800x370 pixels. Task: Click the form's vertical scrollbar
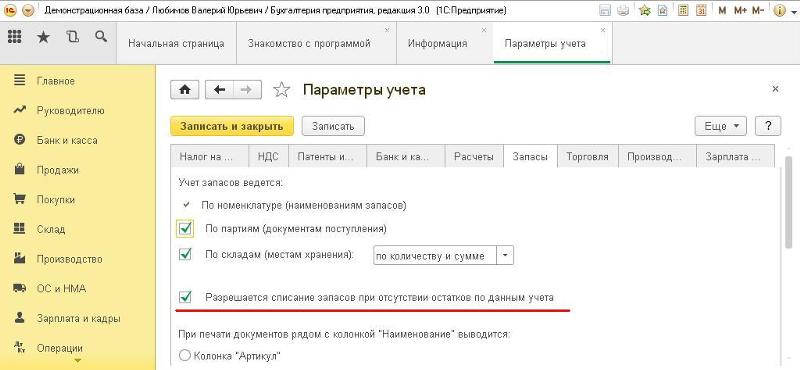790,204
